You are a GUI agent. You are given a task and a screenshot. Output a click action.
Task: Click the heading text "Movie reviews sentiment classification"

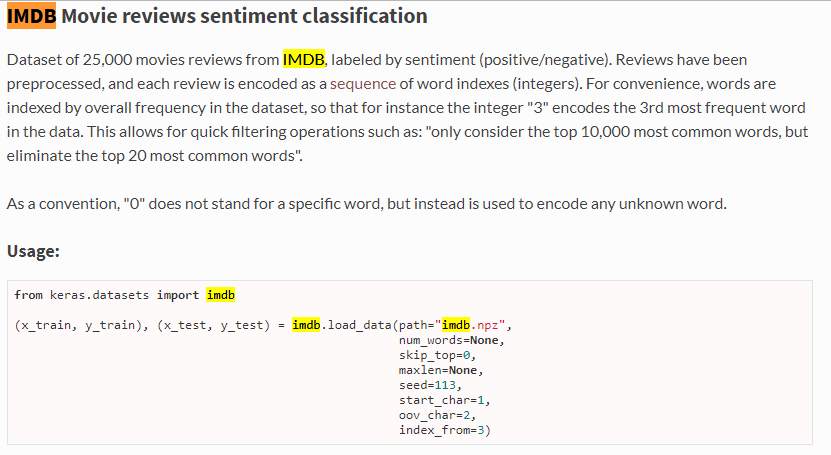pyautogui.click(x=244, y=16)
